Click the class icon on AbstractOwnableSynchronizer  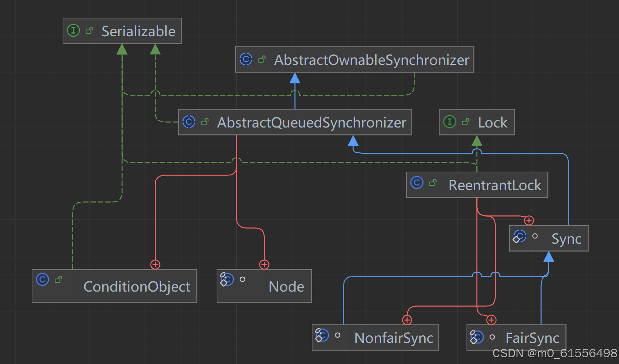pos(246,60)
